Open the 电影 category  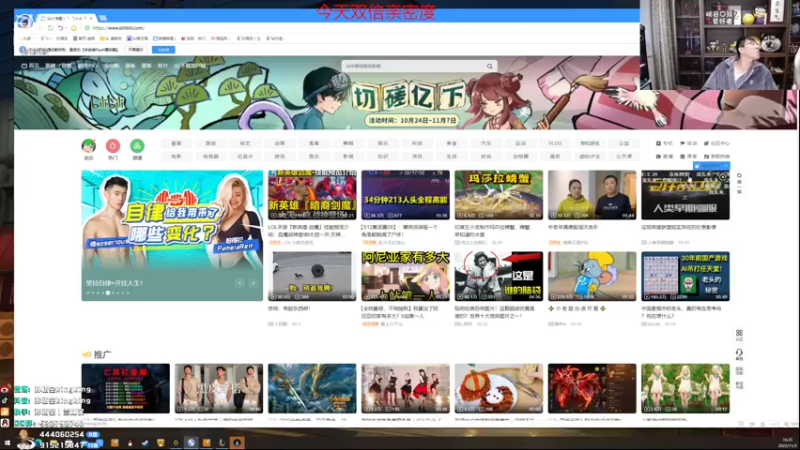tap(176, 157)
